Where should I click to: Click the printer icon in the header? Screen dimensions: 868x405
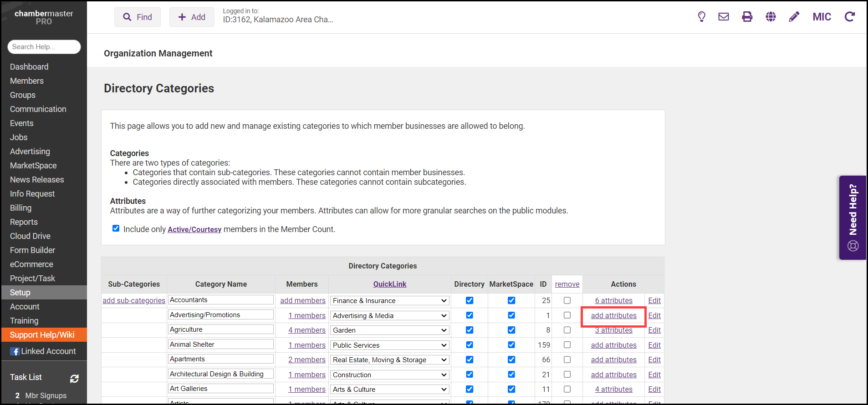(747, 17)
